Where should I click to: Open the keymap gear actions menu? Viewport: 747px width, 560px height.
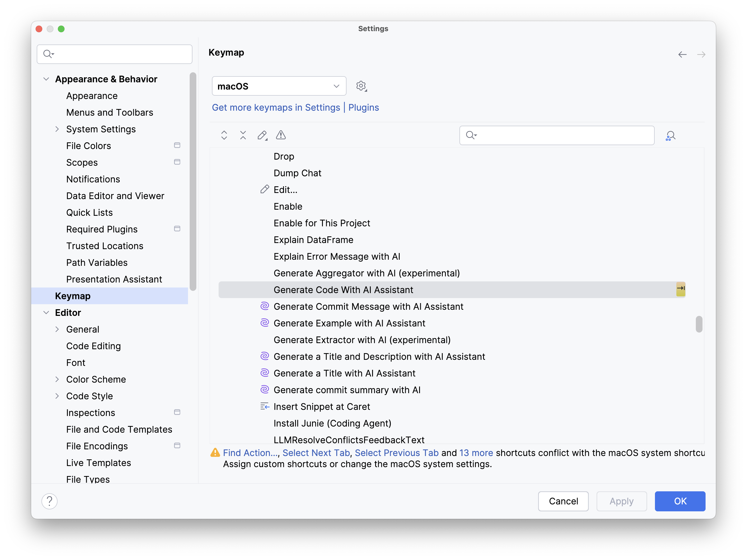tap(361, 86)
